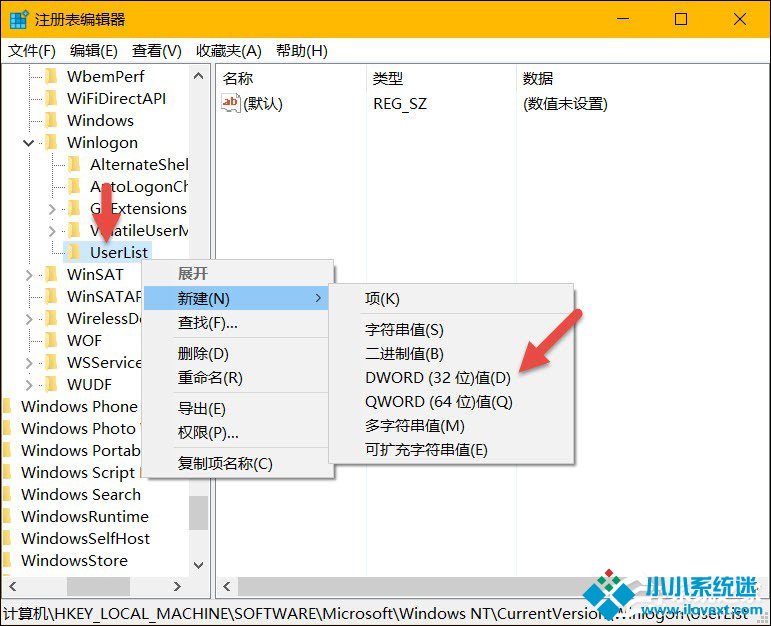Choose 复制项名称(C) in context menu

(x=237, y=463)
